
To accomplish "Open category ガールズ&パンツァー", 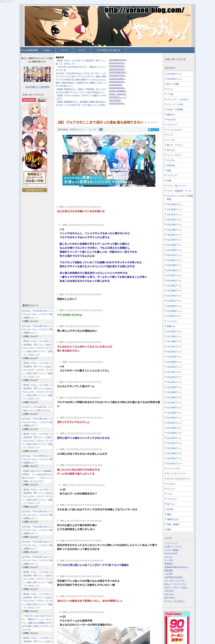I will tap(177, 474).
